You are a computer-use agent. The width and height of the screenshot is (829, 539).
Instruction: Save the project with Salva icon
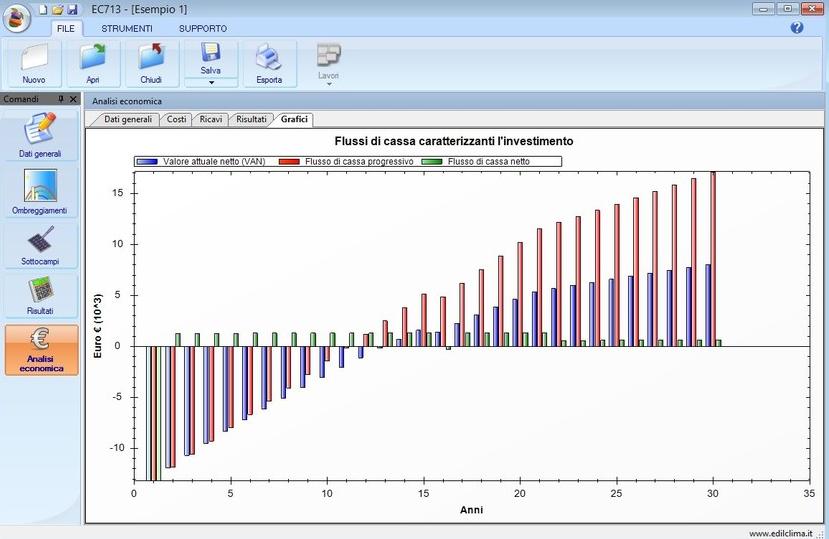coord(211,53)
